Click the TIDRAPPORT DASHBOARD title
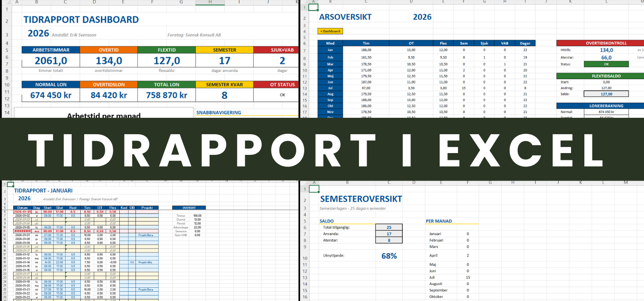The height and width of the screenshot is (301, 644). click(81, 20)
